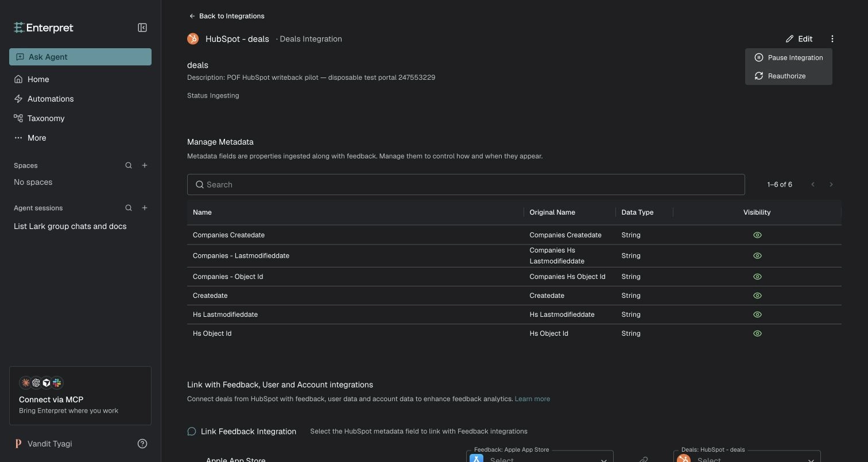Add a new space with plus icon
The width and height of the screenshot is (868, 462).
pos(145,165)
